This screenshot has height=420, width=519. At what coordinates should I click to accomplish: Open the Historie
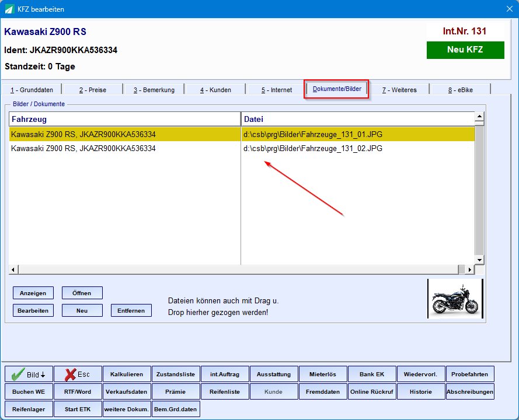tap(421, 391)
